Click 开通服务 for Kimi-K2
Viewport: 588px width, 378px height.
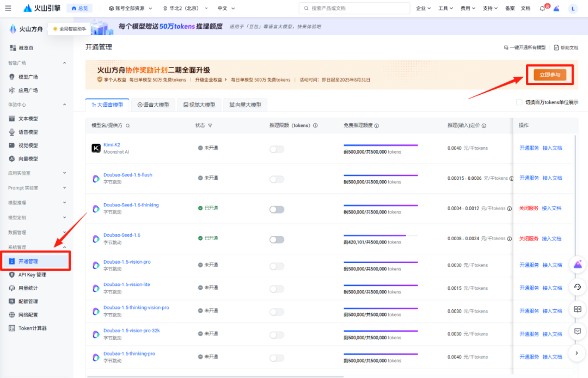point(529,148)
